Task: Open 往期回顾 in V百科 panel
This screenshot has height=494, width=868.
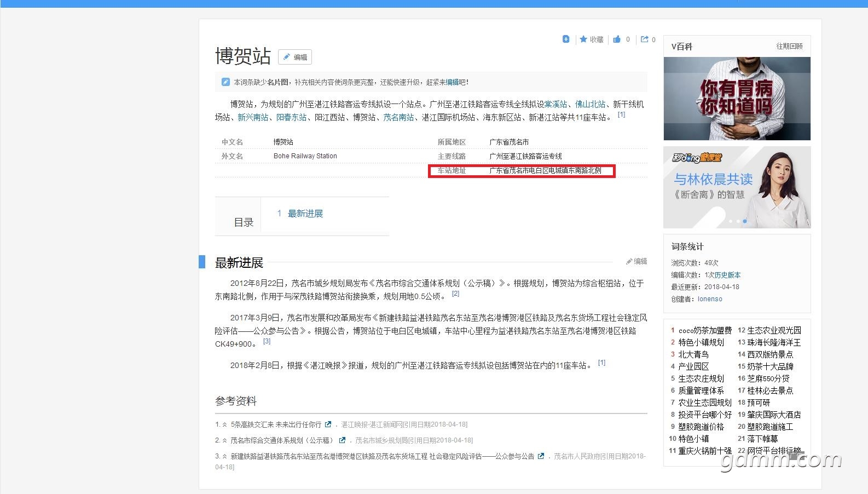Action: [x=789, y=47]
